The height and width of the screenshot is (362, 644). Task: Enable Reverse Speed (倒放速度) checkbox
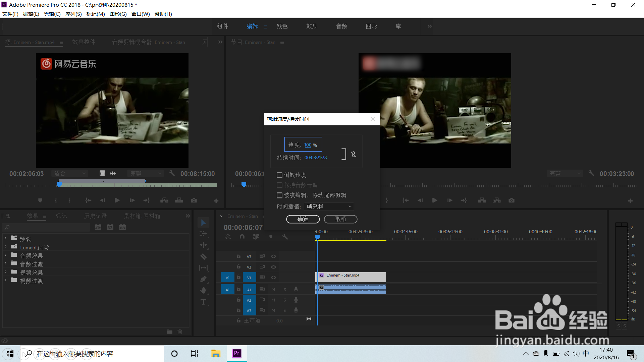(x=279, y=175)
